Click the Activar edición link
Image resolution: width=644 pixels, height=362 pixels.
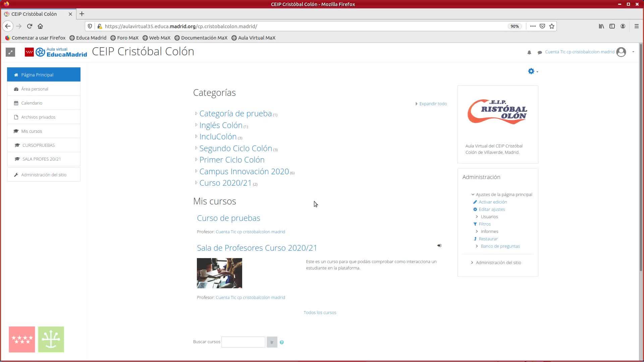pyautogui.click(x=493, y=202)
